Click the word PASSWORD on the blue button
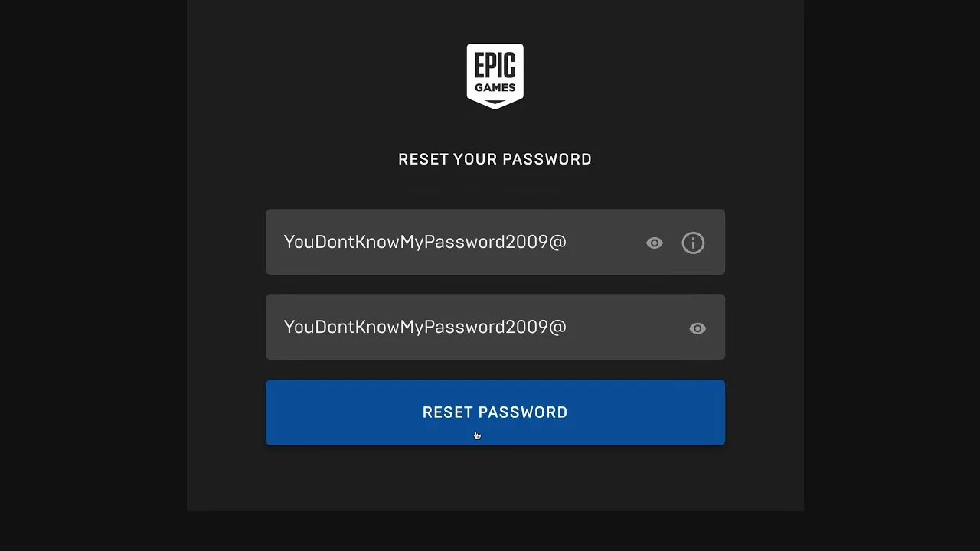The height and width of the screenshot is (551, 980). (x=523, y=412)
